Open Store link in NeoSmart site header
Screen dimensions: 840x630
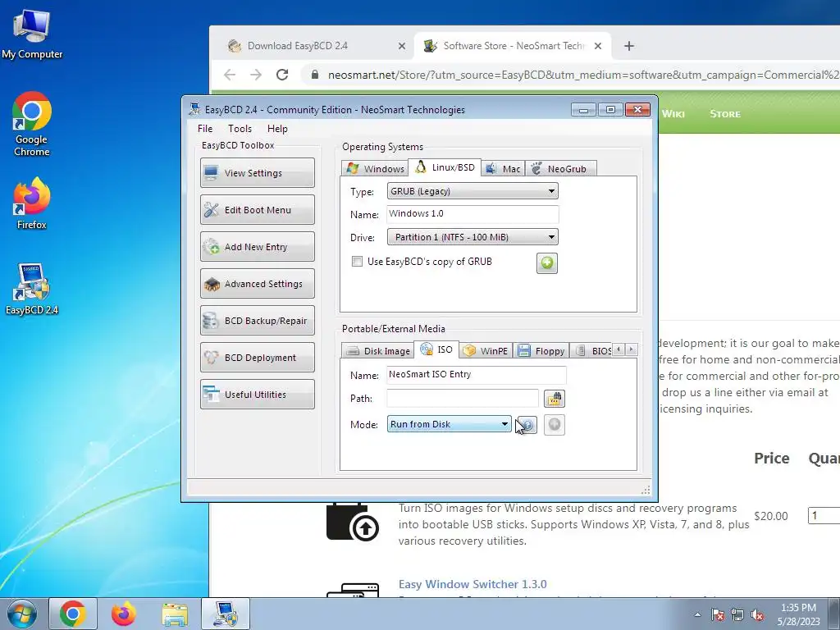[725, 113]
